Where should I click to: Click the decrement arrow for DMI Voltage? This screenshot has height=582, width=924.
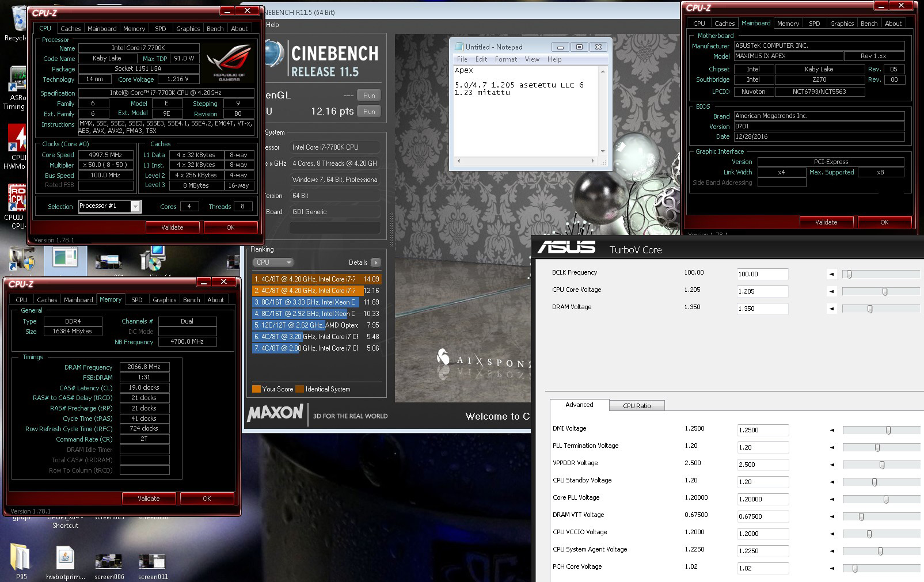(832, 430)
